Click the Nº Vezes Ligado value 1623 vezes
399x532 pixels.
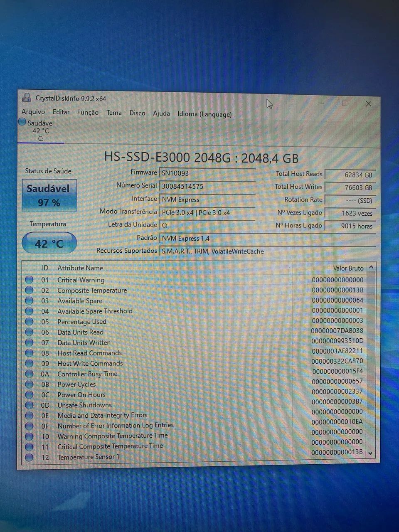coord(350,213)
